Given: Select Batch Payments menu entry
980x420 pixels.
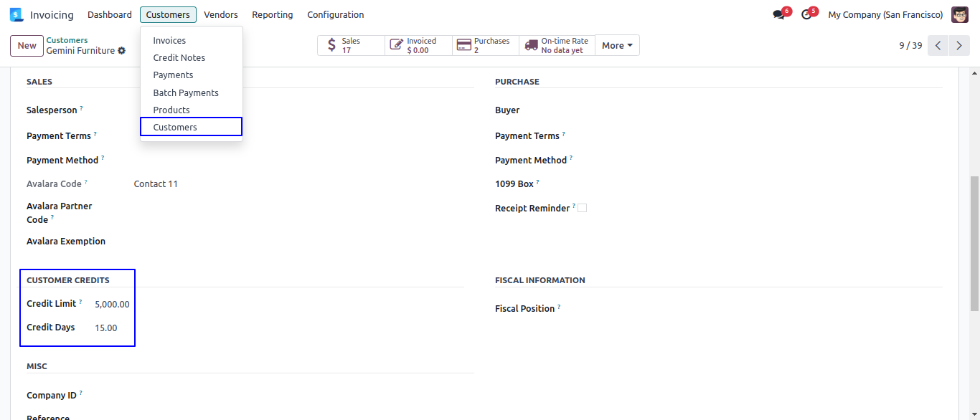Looking at the screenshot, I should (x=186, y=92).
